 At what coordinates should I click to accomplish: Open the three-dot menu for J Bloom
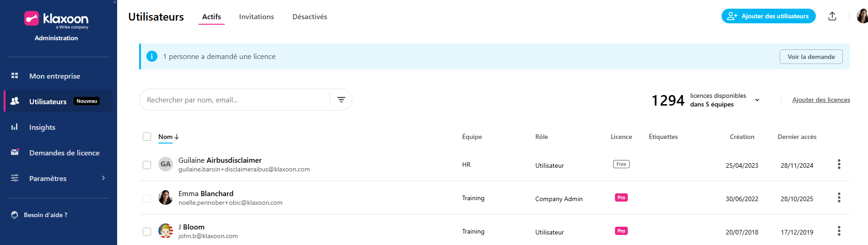click(x=839, y=231)
